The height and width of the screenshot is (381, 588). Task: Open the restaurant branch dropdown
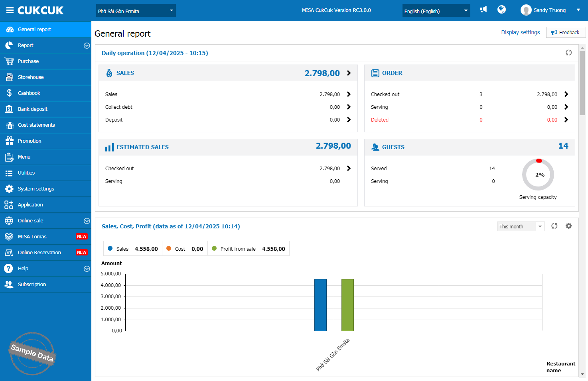pos(136,11)
